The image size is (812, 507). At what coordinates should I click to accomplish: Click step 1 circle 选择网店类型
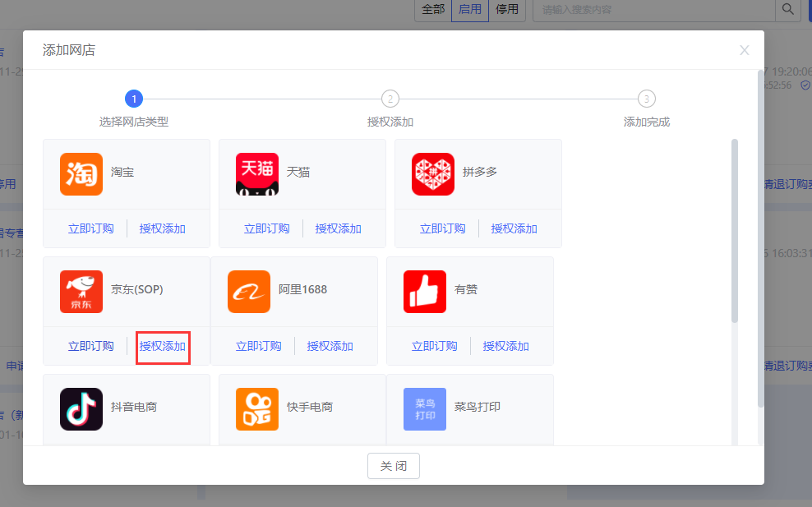pos(134,99)
